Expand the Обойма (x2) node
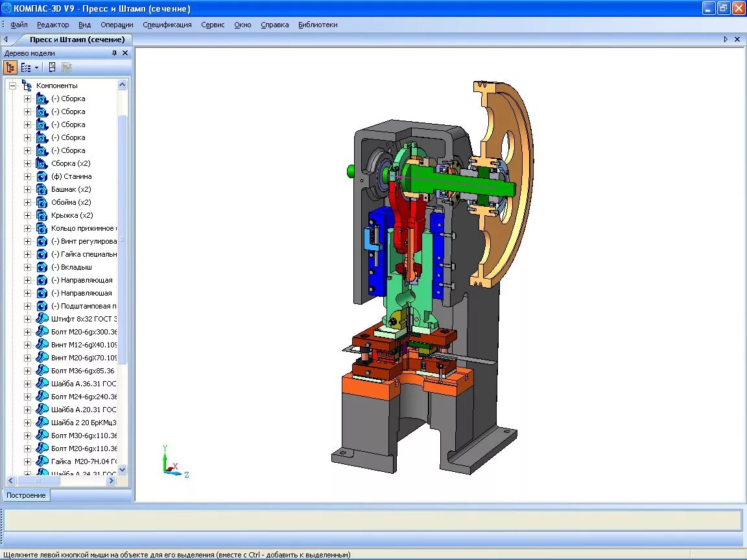 point(27,202)
